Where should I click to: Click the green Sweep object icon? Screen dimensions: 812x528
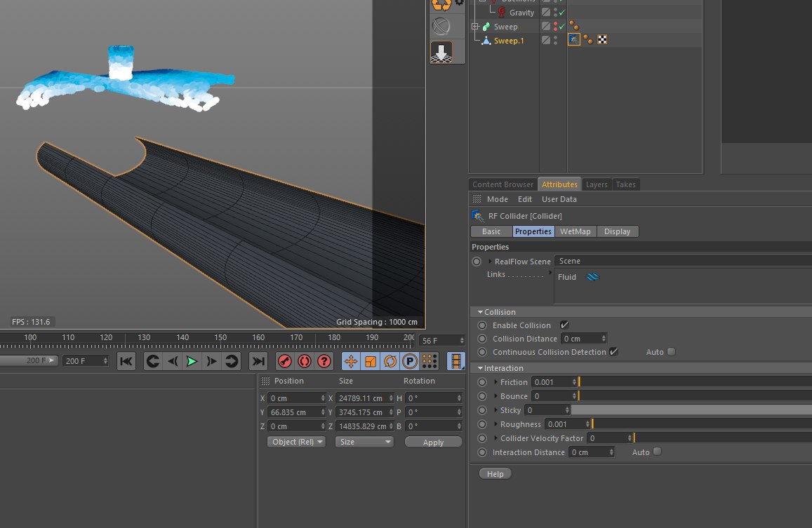[x=486, y=27]
